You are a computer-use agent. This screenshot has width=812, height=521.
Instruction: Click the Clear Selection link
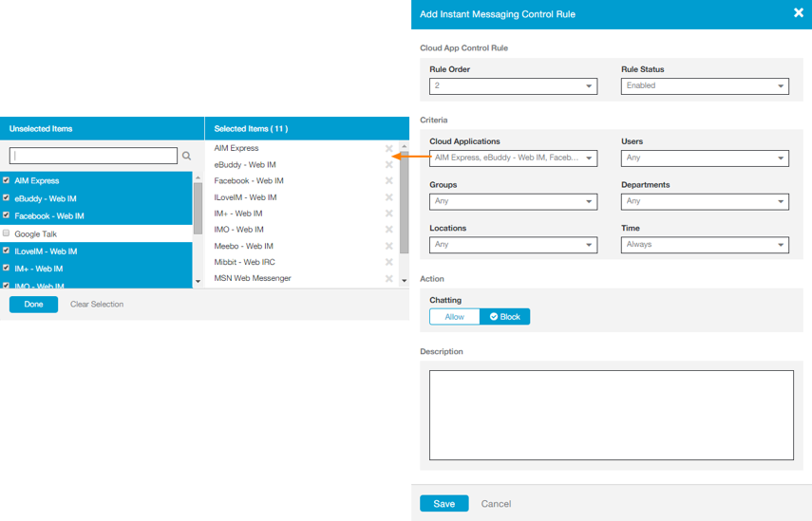[x=97, y=305]
